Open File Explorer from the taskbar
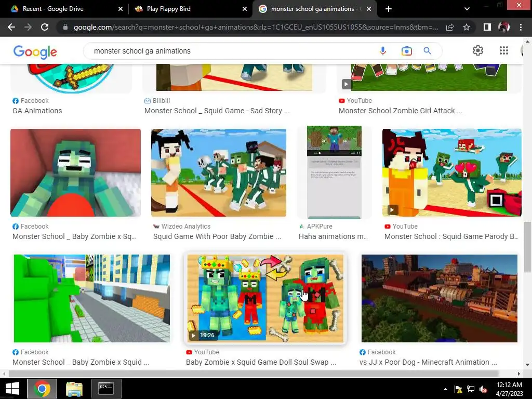Viewport: 532px width, 399px height. coord(74,389)
